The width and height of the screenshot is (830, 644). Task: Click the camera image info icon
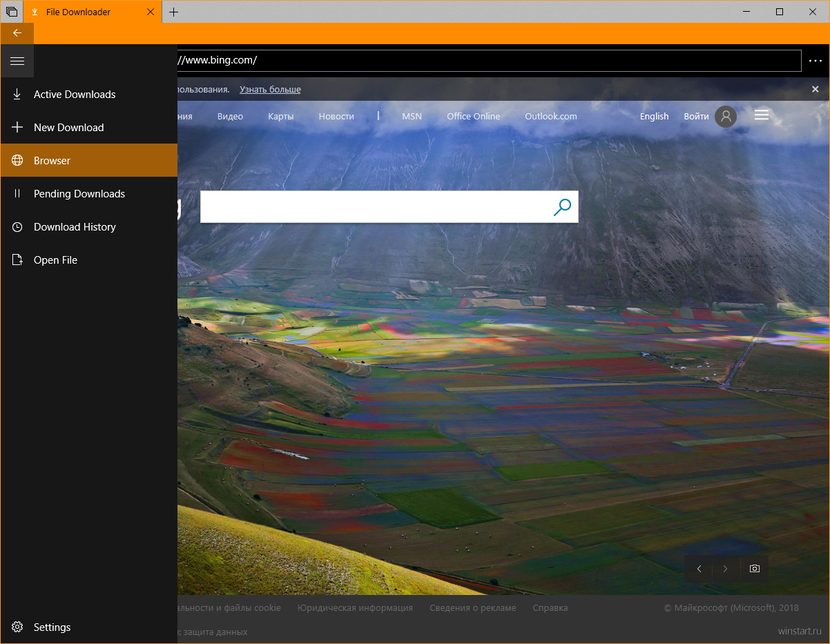754,569
